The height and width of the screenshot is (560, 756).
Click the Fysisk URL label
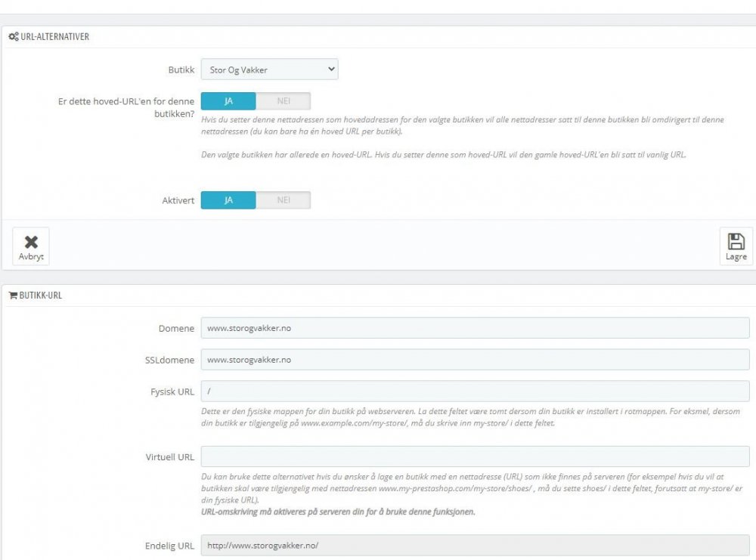point(172,391)
